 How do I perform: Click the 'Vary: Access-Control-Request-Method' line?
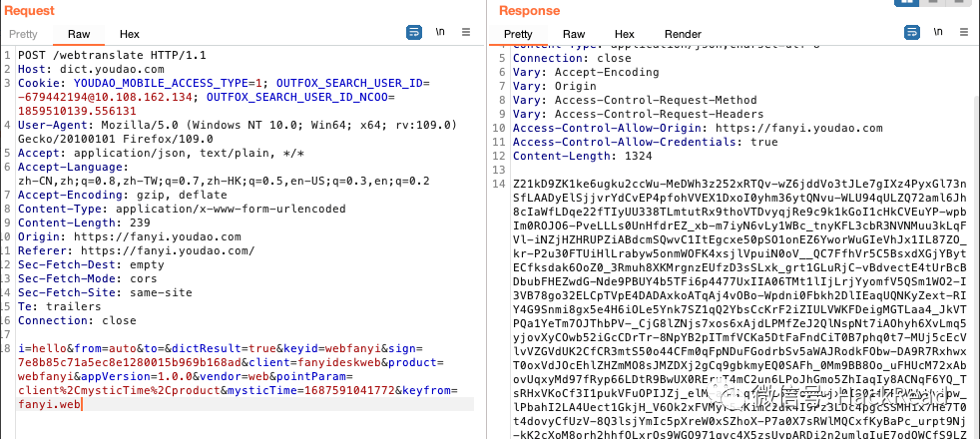(635, 101)
